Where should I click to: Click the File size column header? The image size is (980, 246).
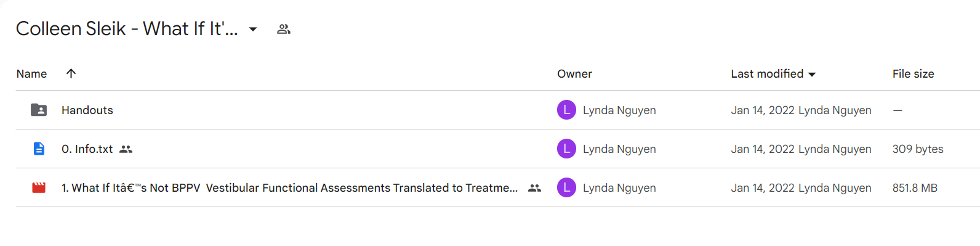coord(913,73)
